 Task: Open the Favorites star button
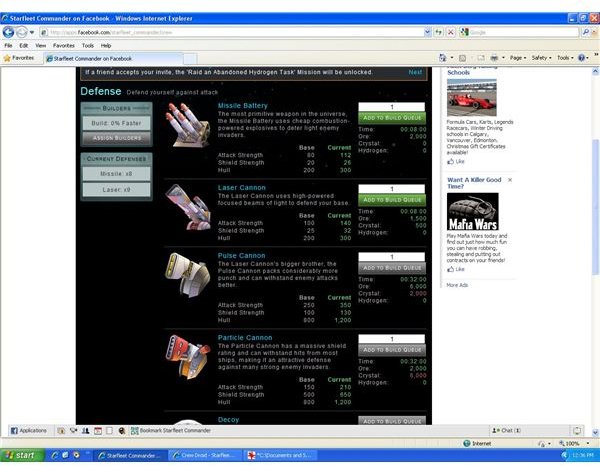[x=19, y=58]
